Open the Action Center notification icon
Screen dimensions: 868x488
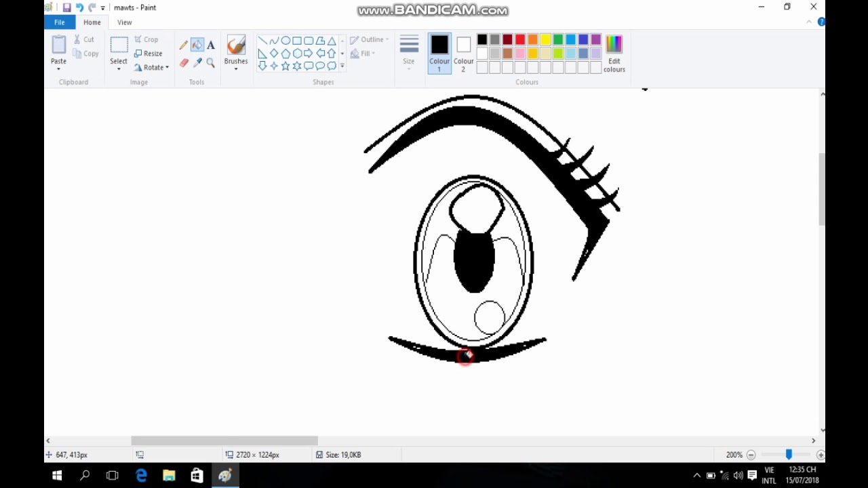tap(752, 476)
